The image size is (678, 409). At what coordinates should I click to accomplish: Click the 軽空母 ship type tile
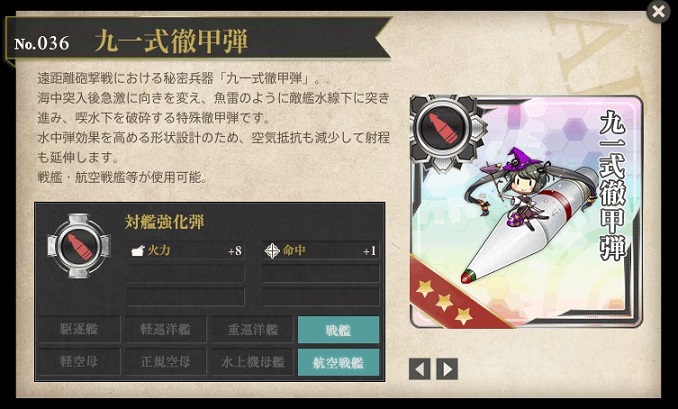pyautogui.click(x=79, y=362)
